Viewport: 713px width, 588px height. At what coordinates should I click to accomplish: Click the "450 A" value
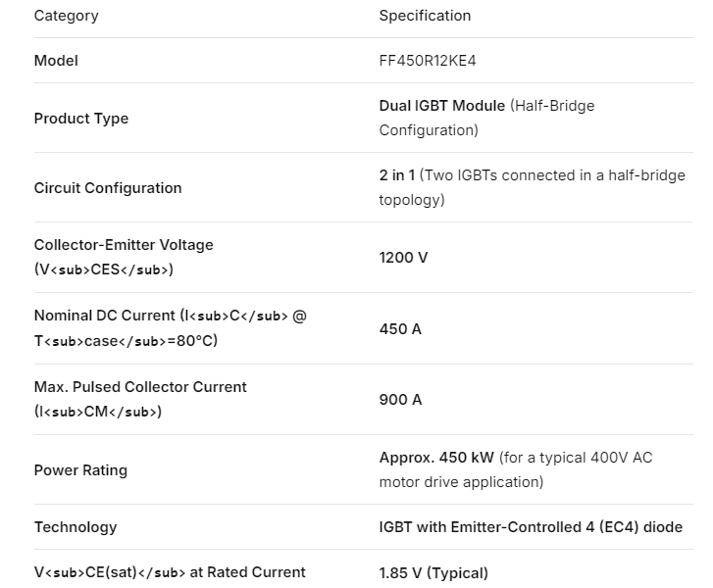(400, 329)
